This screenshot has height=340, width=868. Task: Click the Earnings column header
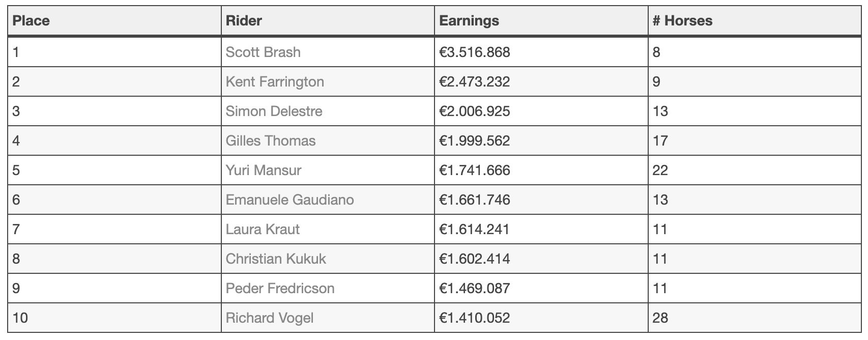click(469, 21)
